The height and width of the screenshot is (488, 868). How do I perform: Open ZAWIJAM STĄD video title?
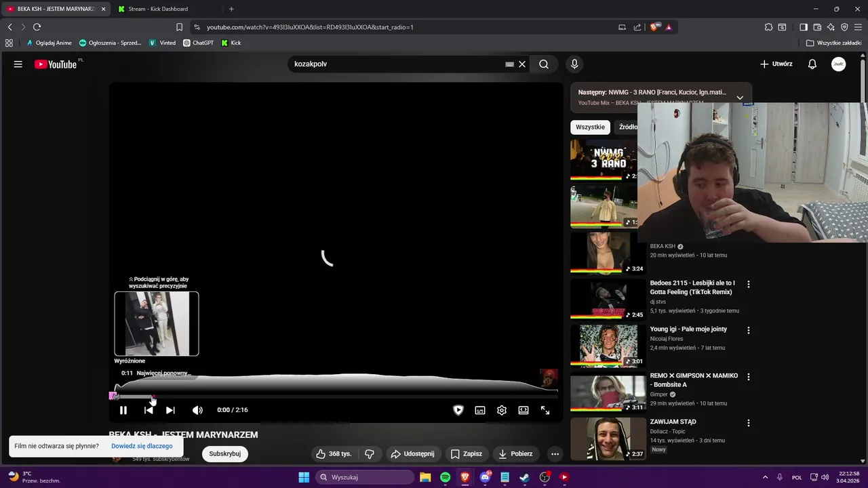tap(673, 422)
